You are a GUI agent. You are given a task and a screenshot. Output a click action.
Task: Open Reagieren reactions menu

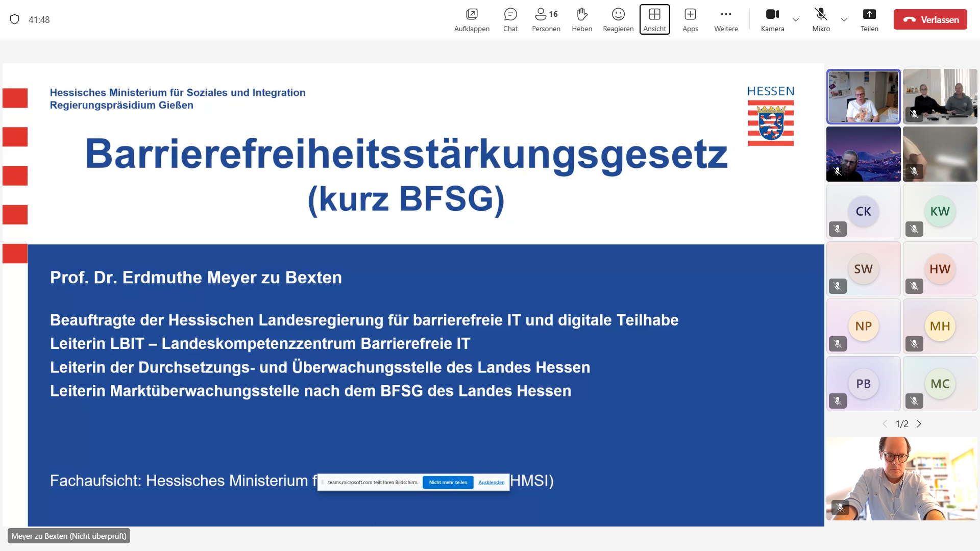618,20
